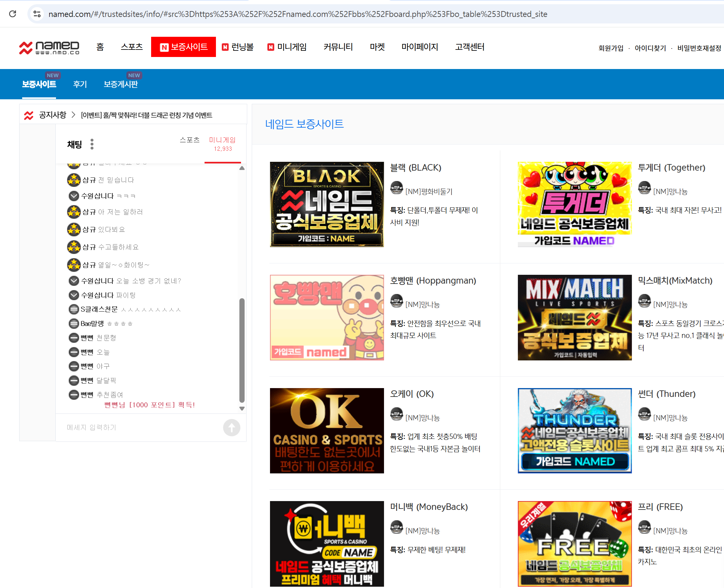
Task: Open 보증사이트 main menu item
Action: point(183,47)
